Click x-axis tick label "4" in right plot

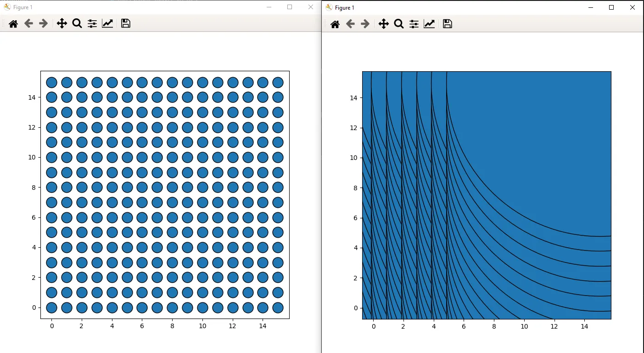point(434,326)
